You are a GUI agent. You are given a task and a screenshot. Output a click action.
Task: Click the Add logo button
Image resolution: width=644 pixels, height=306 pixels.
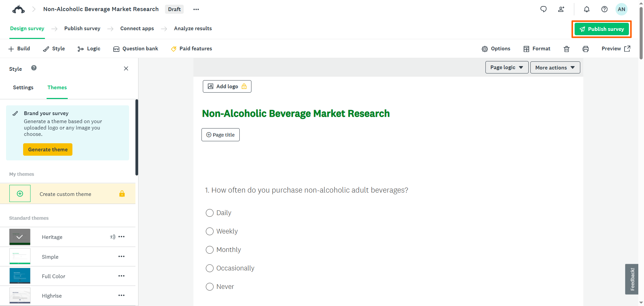pyautogui.click(x=227, y=87)
